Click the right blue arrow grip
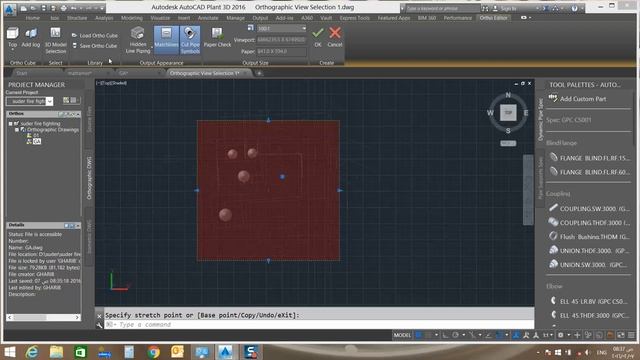 point(340,190)
